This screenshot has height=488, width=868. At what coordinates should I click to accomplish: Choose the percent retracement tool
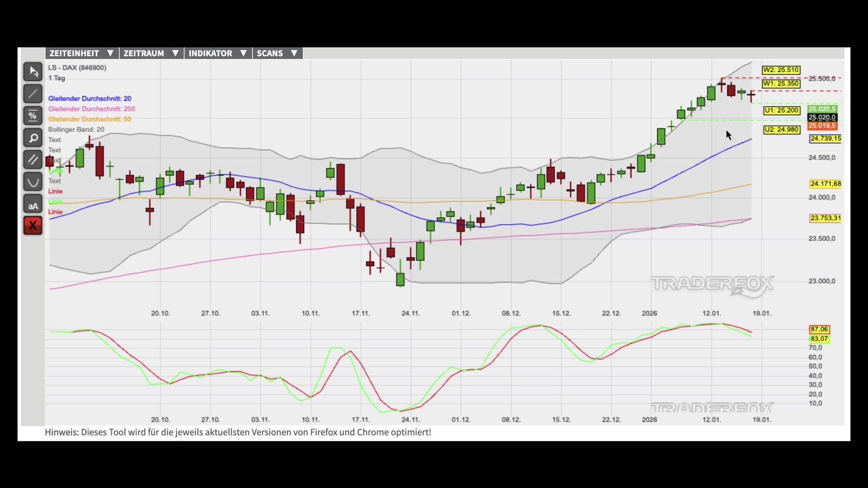pyautogui.click(x=33, y=116)
